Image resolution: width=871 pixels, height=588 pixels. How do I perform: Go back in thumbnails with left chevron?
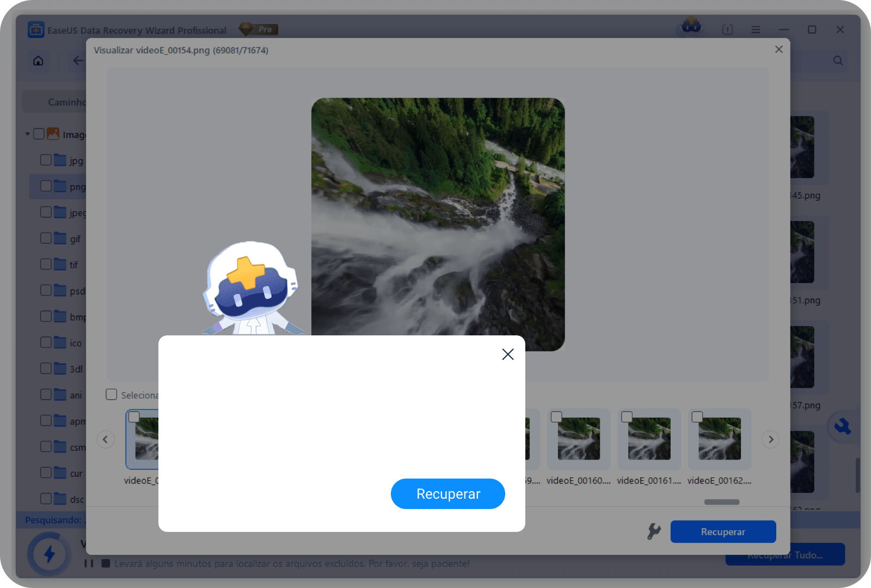pos(106,439)
